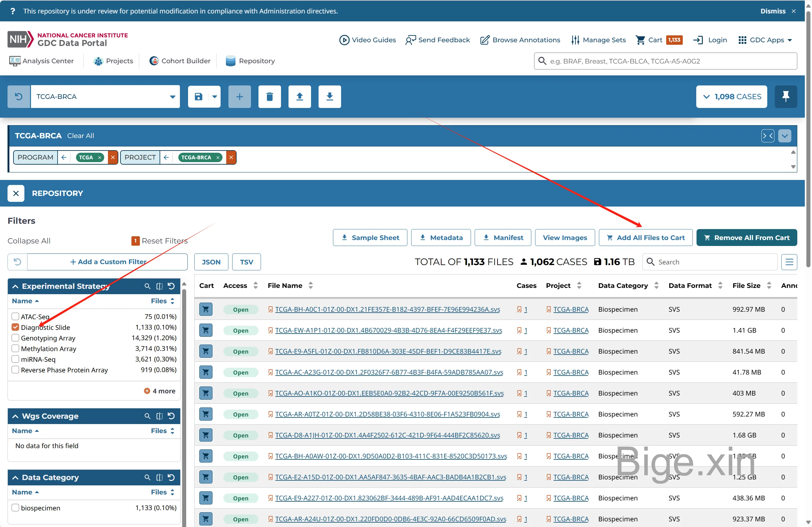Screen dimensions: 812x527
Task: Open the Cohort Builder tab
Action: click(180, 61)
